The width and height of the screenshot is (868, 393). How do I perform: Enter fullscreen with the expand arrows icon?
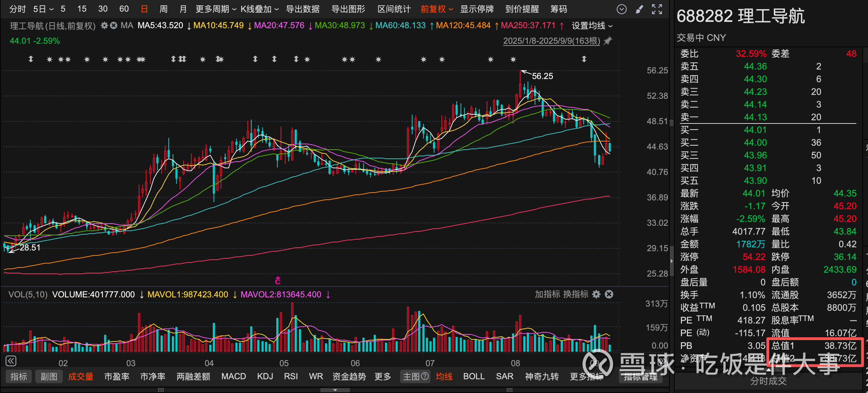(x=657, y=9)
